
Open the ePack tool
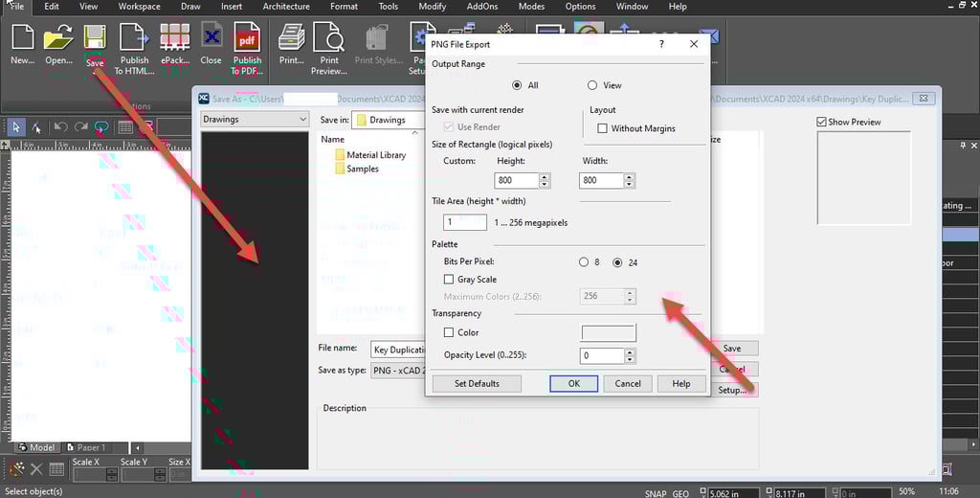pyautogui.click(x=174, y=37)
